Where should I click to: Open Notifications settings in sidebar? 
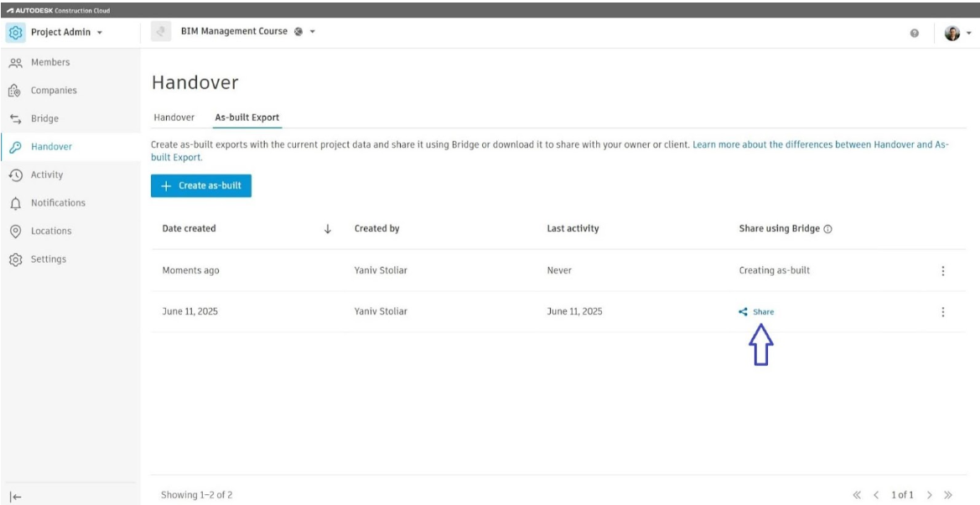pos(58,203)
